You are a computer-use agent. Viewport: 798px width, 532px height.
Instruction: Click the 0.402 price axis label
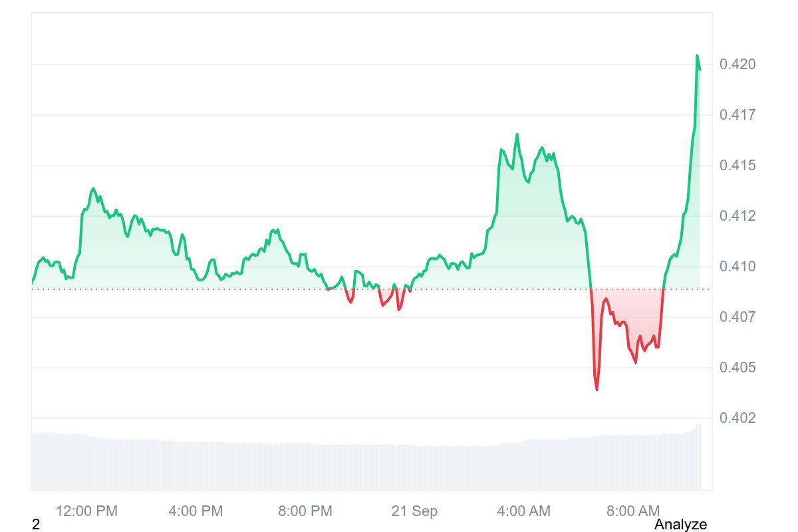pos(737,418)
